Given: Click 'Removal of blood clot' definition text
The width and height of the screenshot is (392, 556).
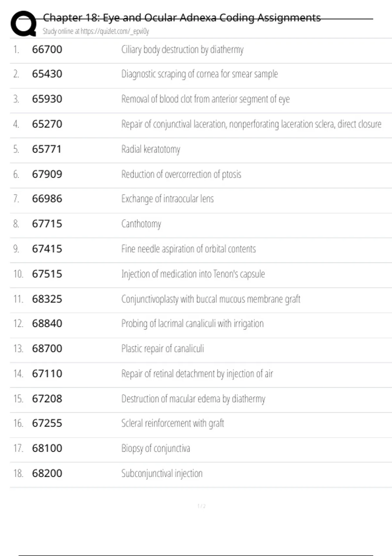Looking at the screenshot, I should click(x=205, y=99).
